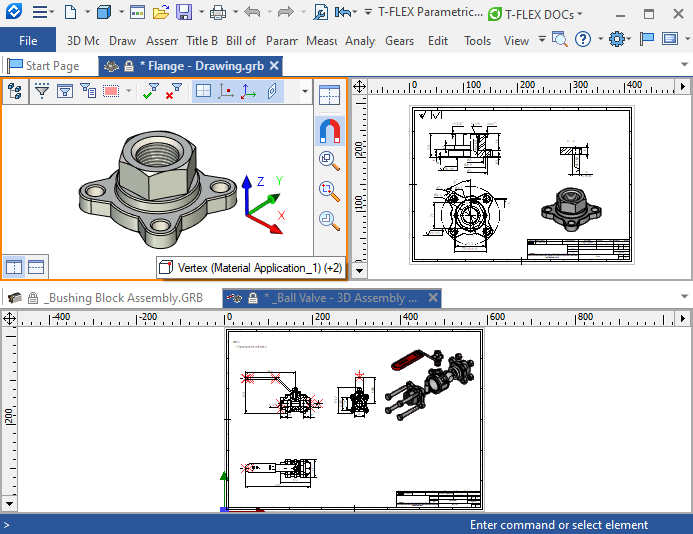Click the split window grid icon above magnet
693x534 pixels.
pyautogui.click(x=330, y=95)
